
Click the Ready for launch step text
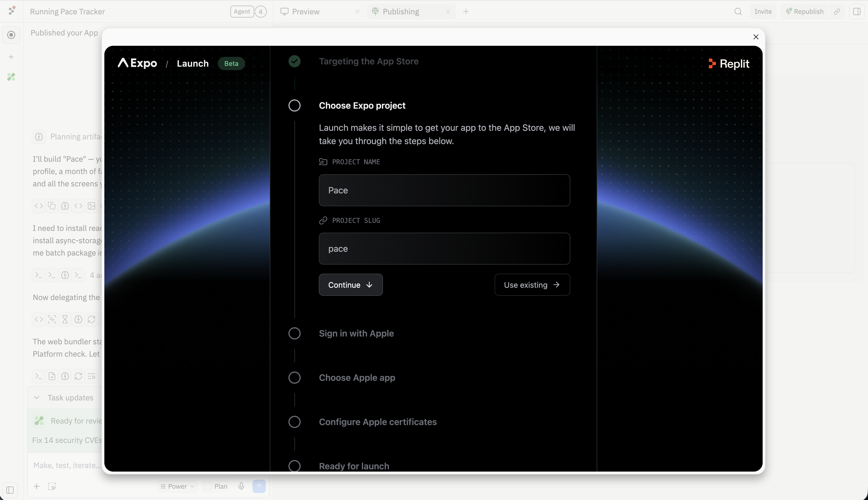[x=354, y=466]
